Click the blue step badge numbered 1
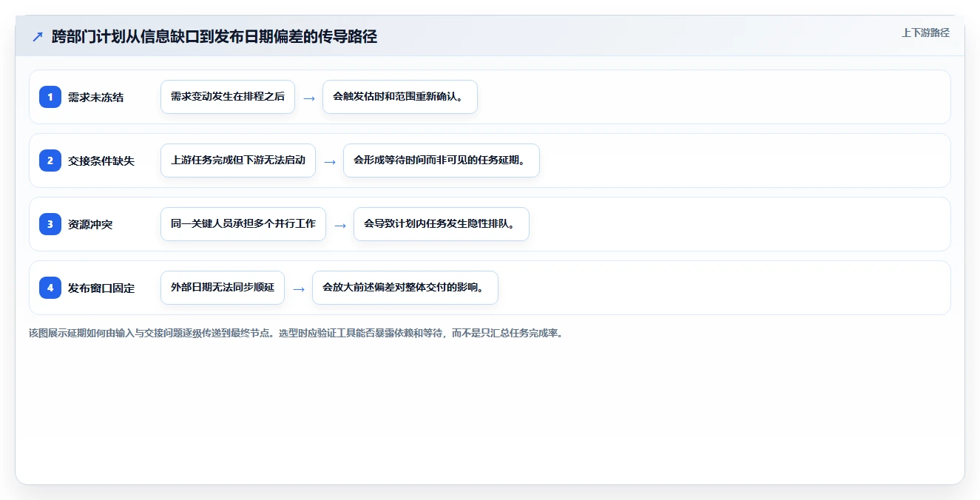This screenshot has width=980, height=500. pos(50,97)
